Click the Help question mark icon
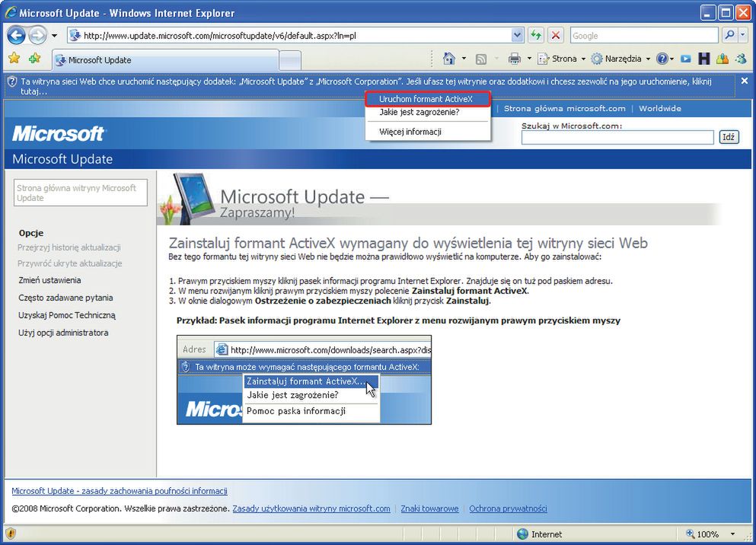This screenshot has width=756, height=545. [x=662, y=59]
